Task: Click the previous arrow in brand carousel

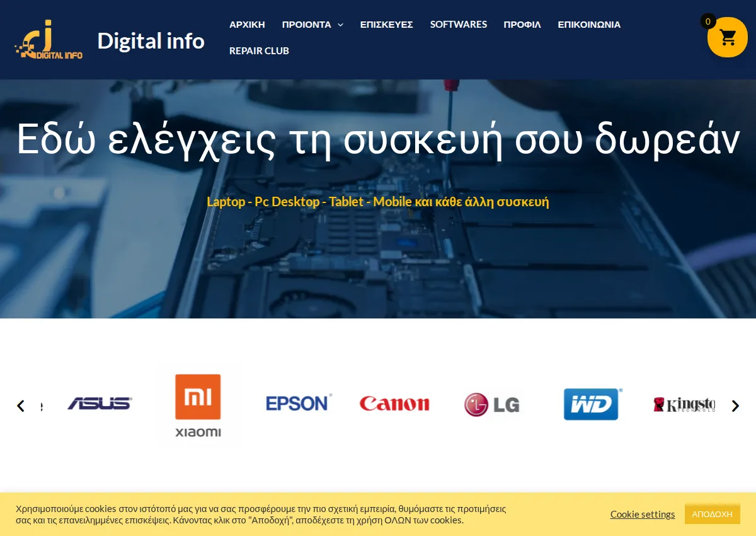Action: [21, 406]
